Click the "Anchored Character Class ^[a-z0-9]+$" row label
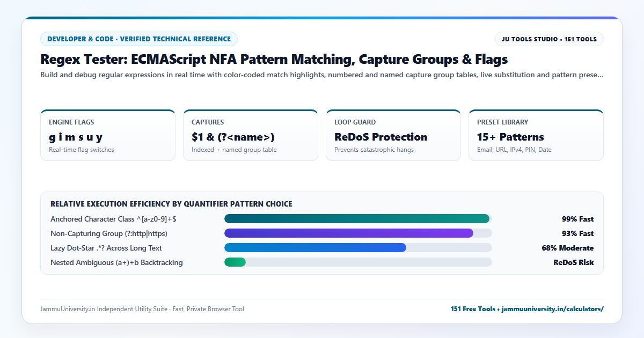The width and height of the screenshot is (644, 338). coord(113,219)
